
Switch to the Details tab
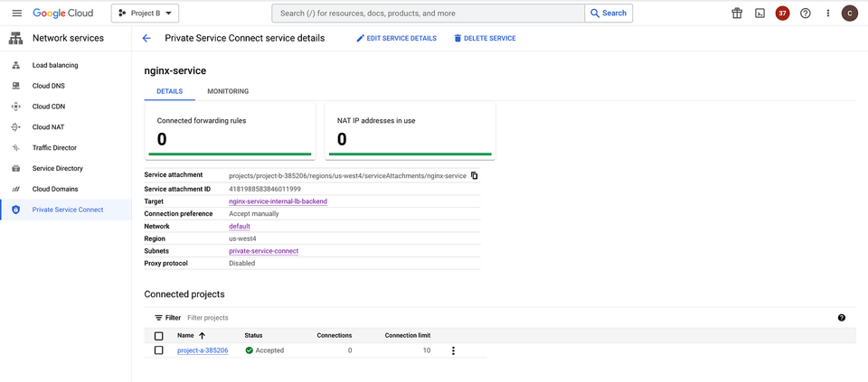click(x=169, y=91)
